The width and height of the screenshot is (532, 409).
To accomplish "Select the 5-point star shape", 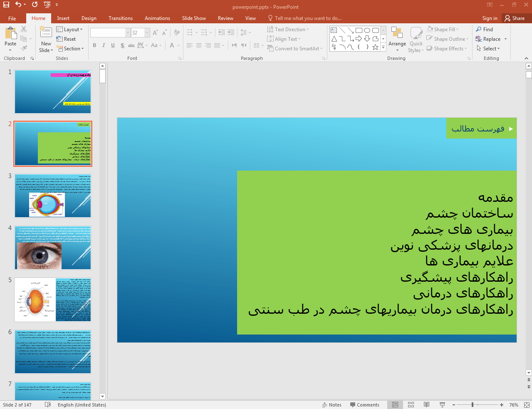I will tap(375, 47).
